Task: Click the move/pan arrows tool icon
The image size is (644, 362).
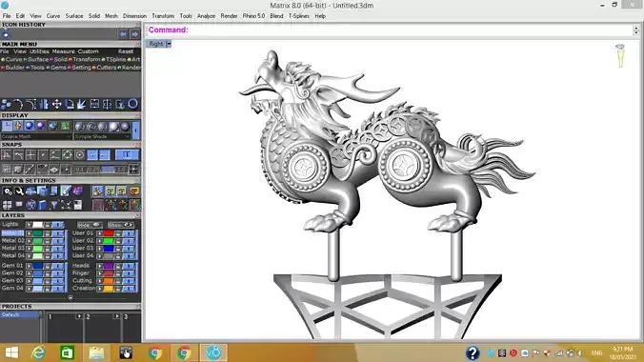Action: (56, 104)
